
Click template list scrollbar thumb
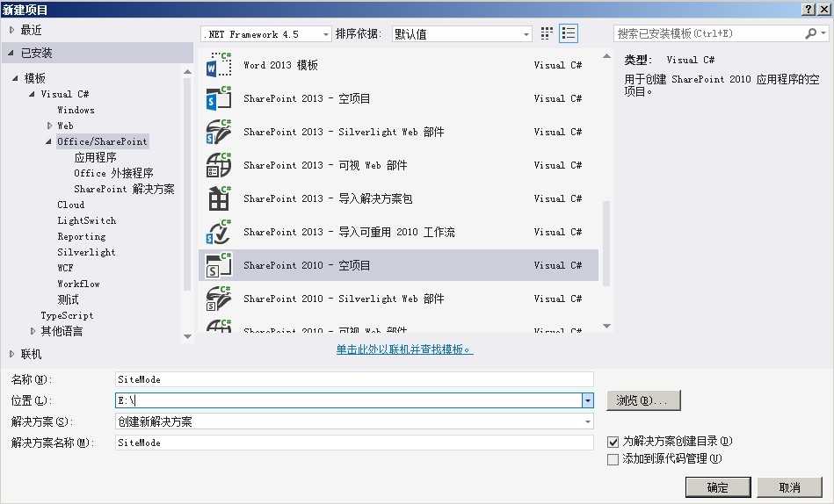(x=606, y=243)
